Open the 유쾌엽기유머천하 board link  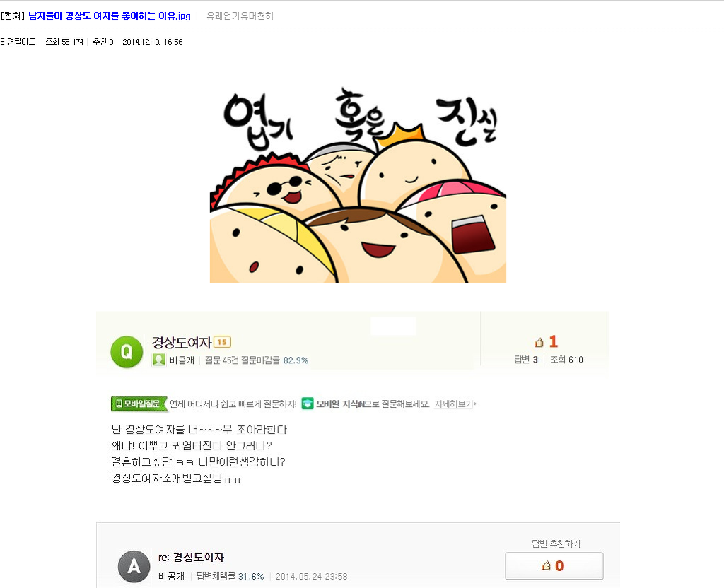pyautogui.click(x=240, y=16)
